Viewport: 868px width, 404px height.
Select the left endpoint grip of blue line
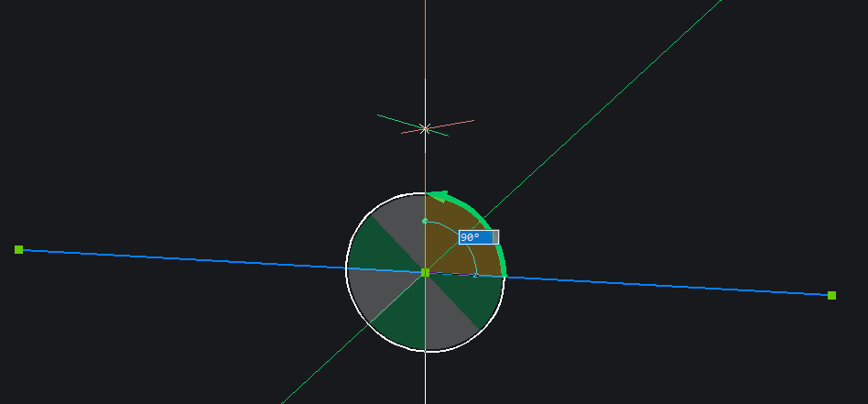[18, 249]
